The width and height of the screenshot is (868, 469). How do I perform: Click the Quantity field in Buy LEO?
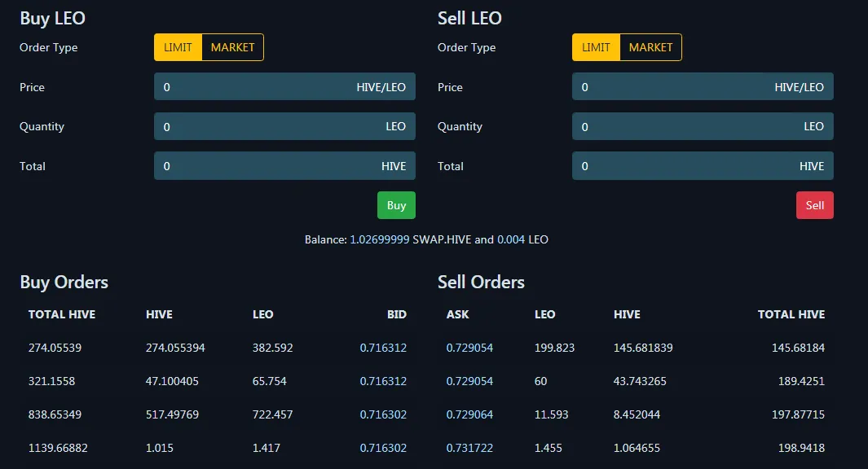click(284, 127)
